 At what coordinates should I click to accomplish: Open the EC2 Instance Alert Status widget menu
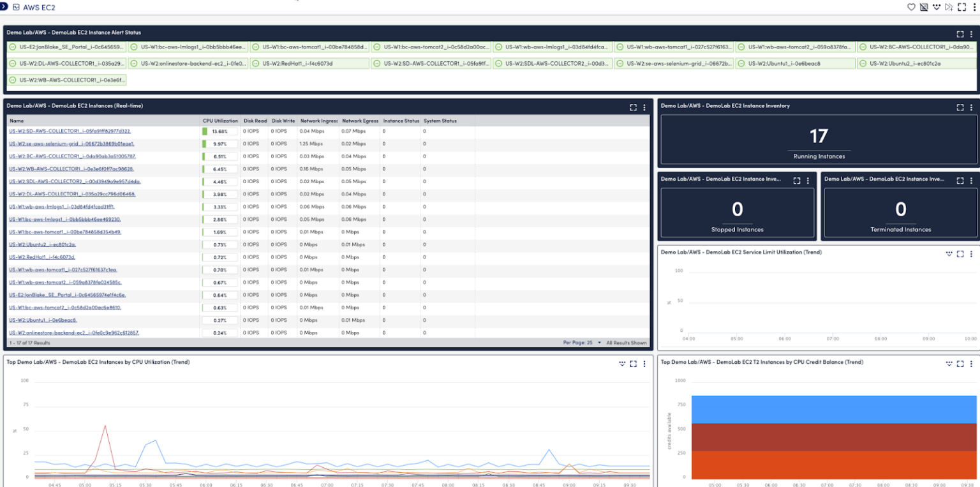[x=971, y=34]
